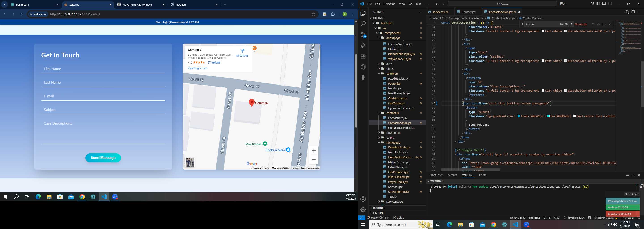Zoom in on the Google map

(x=314, y=151)
